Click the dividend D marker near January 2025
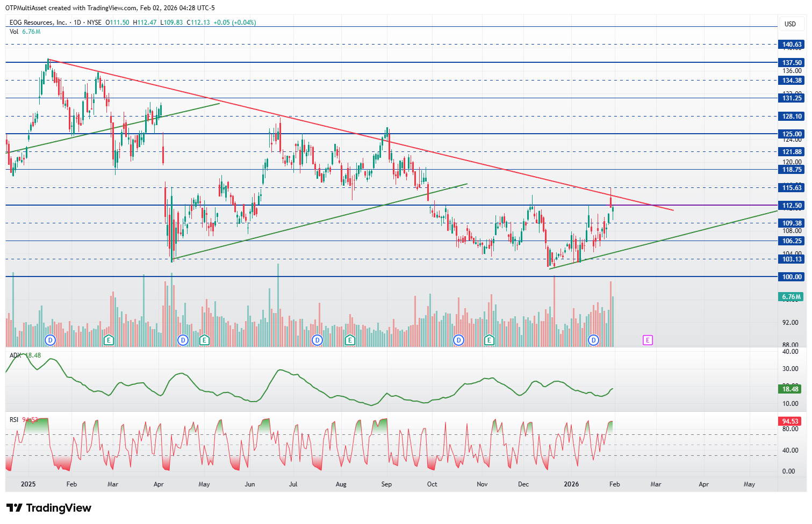The height and width of the screenshot is (524, 812). click(50, 340)
